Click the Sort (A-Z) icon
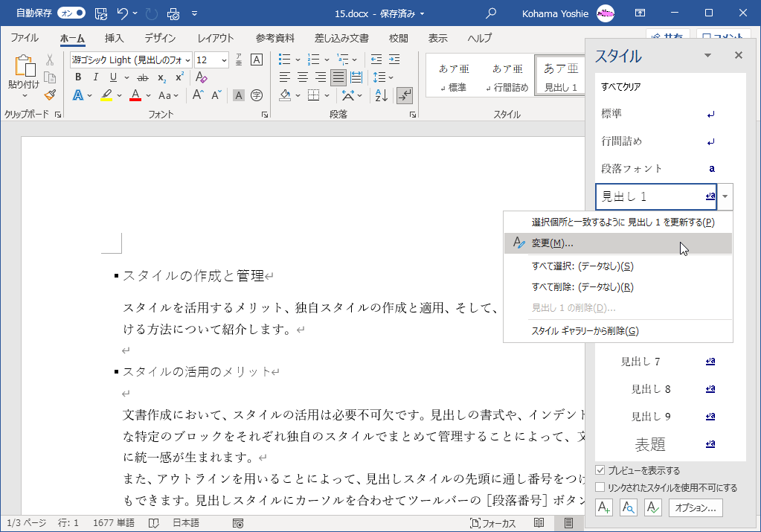761x532 pixels. point(381,94)
